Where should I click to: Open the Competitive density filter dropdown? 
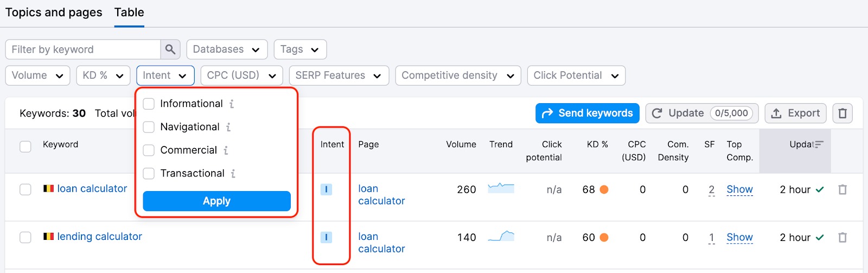(458, 75)
